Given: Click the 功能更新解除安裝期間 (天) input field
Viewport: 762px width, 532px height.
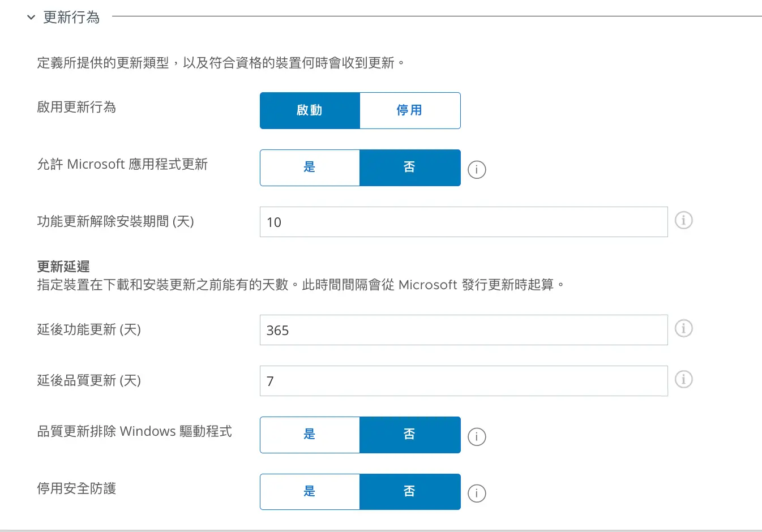Looking at the screenshot, I should coord(463,222).
